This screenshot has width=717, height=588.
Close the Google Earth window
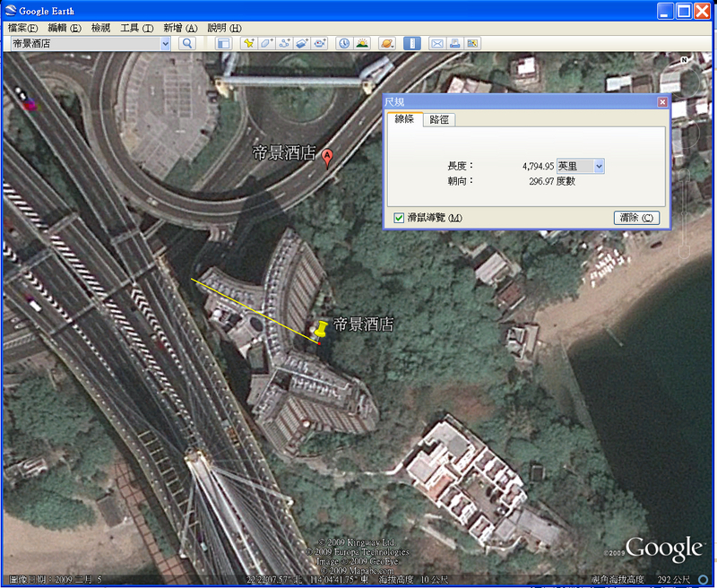[x=703, y=11]
